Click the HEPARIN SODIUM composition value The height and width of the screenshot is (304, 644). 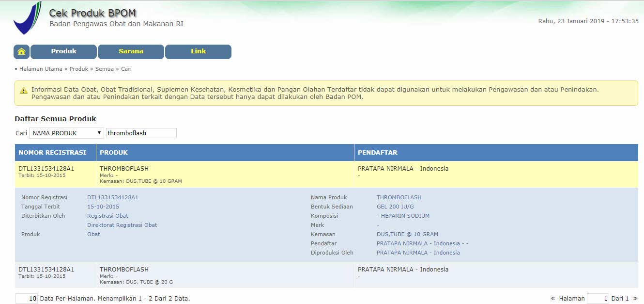pos(403,216)
